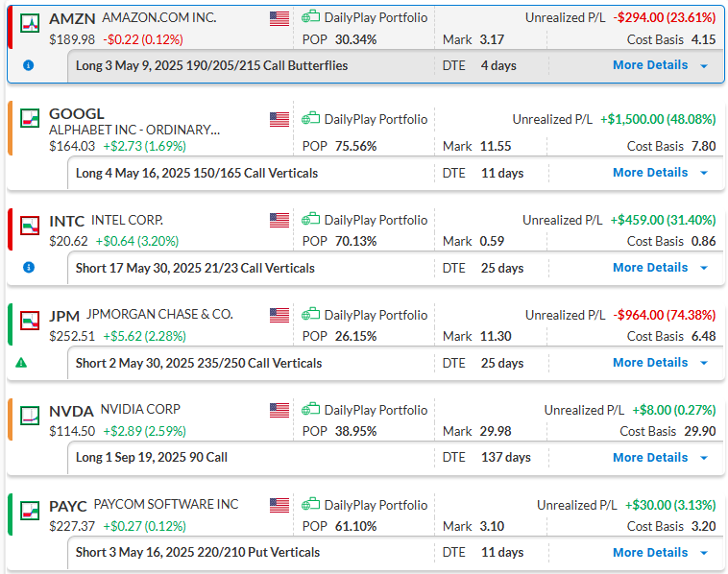The height and width of the screenshot is (574, 728).
Task: Click AMAZON.COM INC. company name
Action: point(159,17)
